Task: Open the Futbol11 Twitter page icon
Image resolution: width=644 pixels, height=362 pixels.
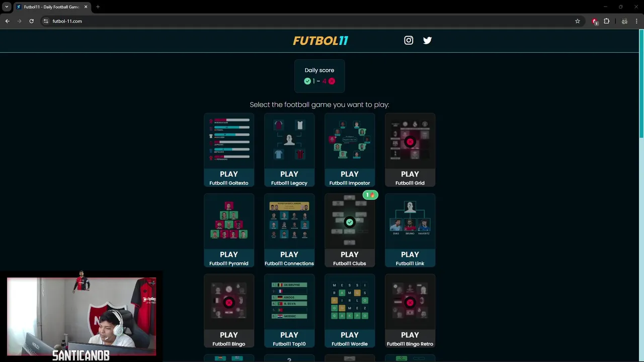Action: 427,40
